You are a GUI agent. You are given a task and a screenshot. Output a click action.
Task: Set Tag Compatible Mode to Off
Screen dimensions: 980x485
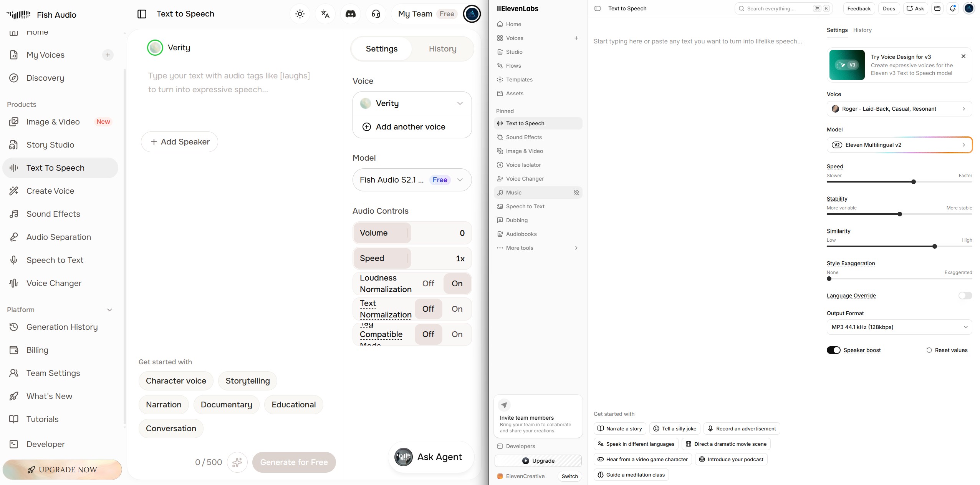pyautogui.click(x=428, y=334)
